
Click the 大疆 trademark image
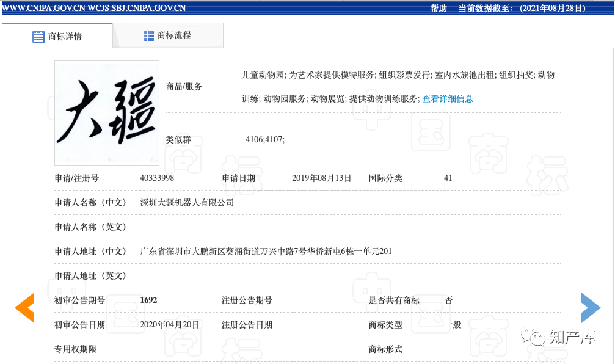point(107,113)
